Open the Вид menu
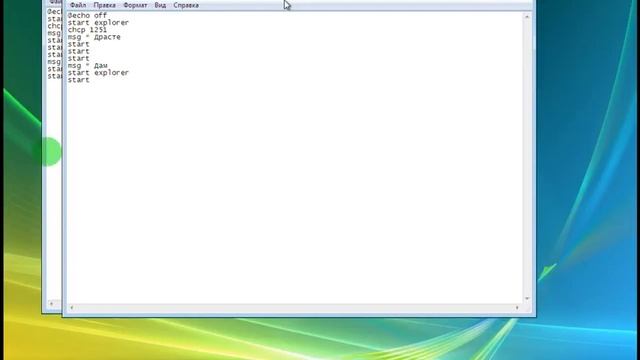The height and width of the screenshot is (360, 640). [160, 5]
